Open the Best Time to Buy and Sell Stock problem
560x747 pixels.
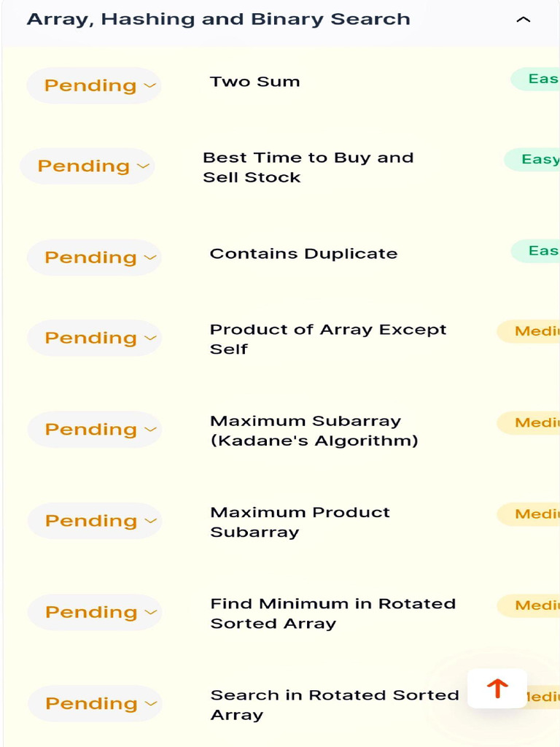(307, 167)
